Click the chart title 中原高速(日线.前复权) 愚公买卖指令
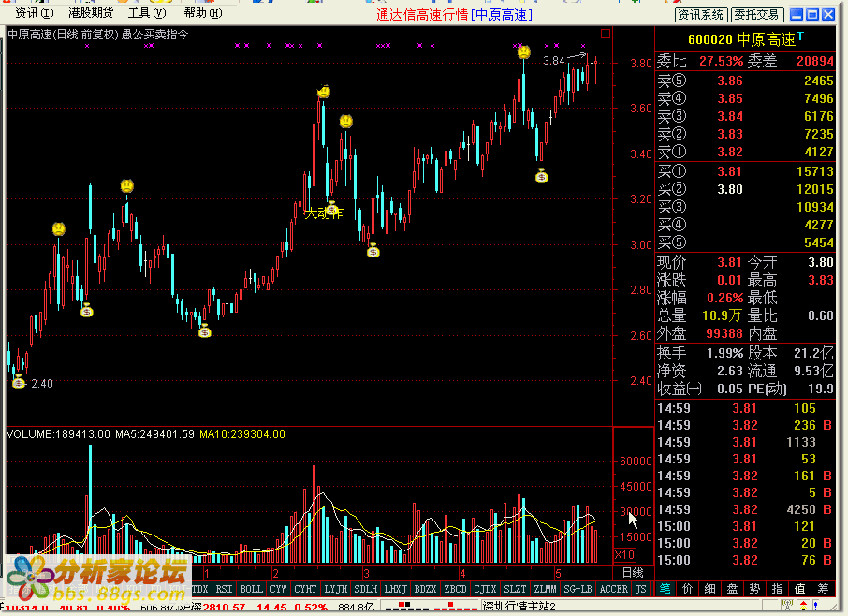This screenshot has height=616, width=848. 98,35
